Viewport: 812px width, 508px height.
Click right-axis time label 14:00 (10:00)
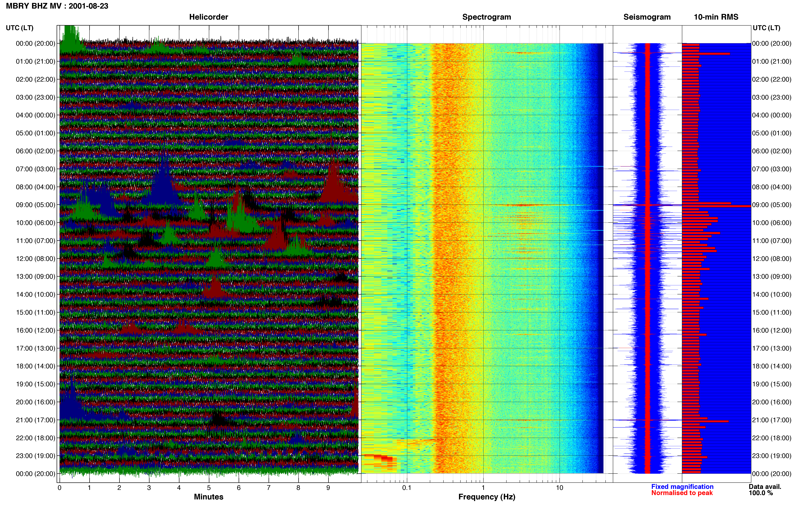772,294
